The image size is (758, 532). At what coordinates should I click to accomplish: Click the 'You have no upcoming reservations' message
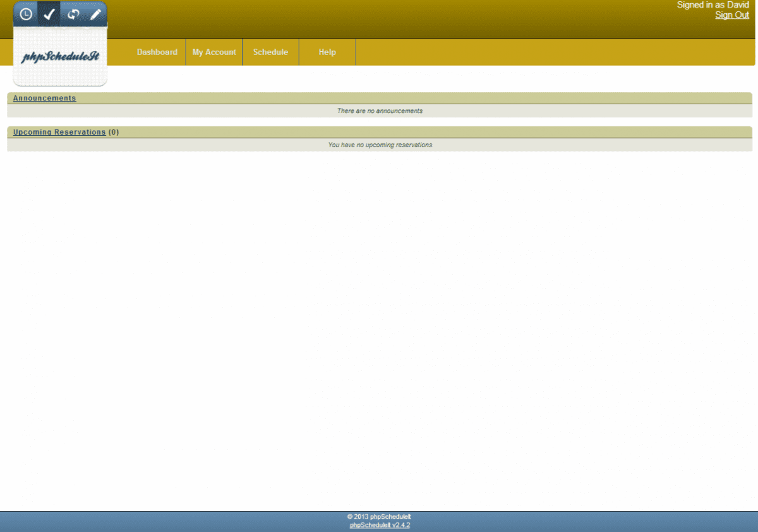click(380, 145)
